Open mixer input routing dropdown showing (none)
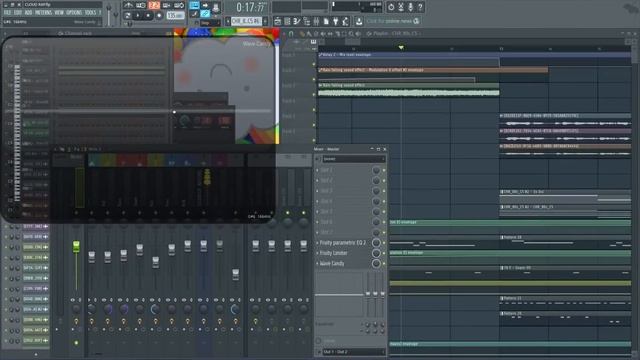 [x=353, y=159]
